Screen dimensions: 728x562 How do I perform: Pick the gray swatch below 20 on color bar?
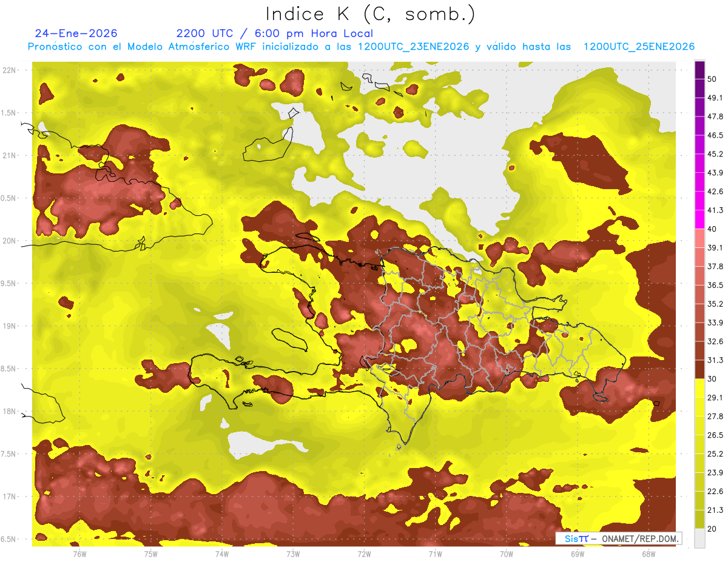pyautogui.click(x=699, y=538)
